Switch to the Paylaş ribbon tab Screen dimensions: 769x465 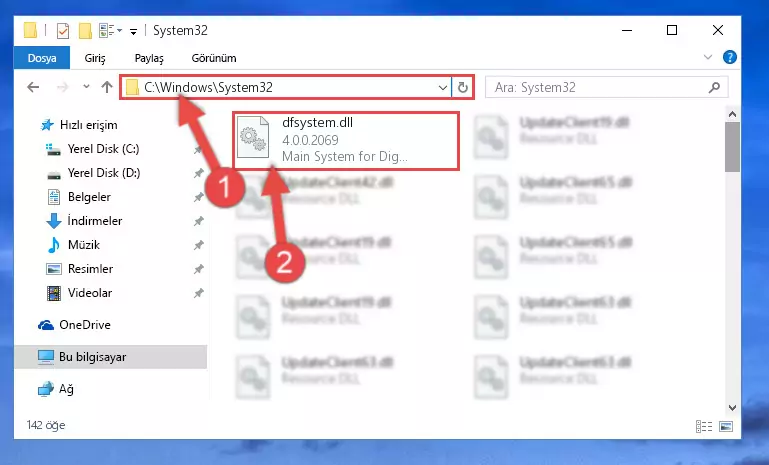[x=149, y=58]
